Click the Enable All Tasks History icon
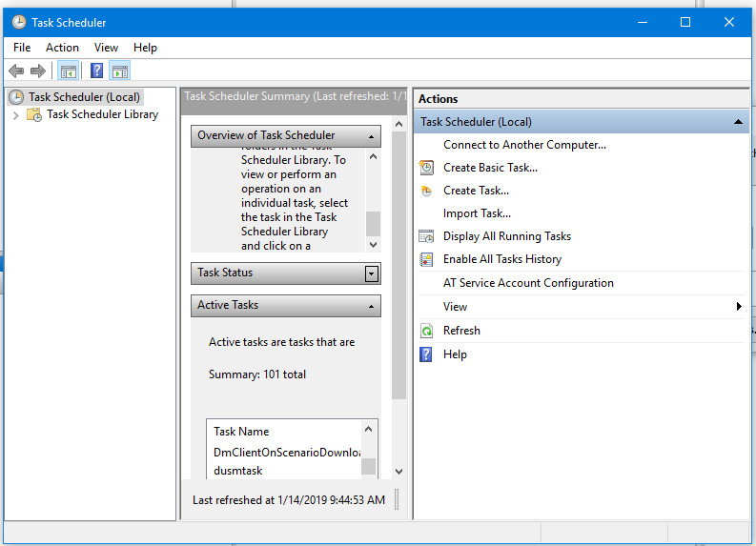Image resolution: width=756 pixels, height=546 pixels. [426, 259]
